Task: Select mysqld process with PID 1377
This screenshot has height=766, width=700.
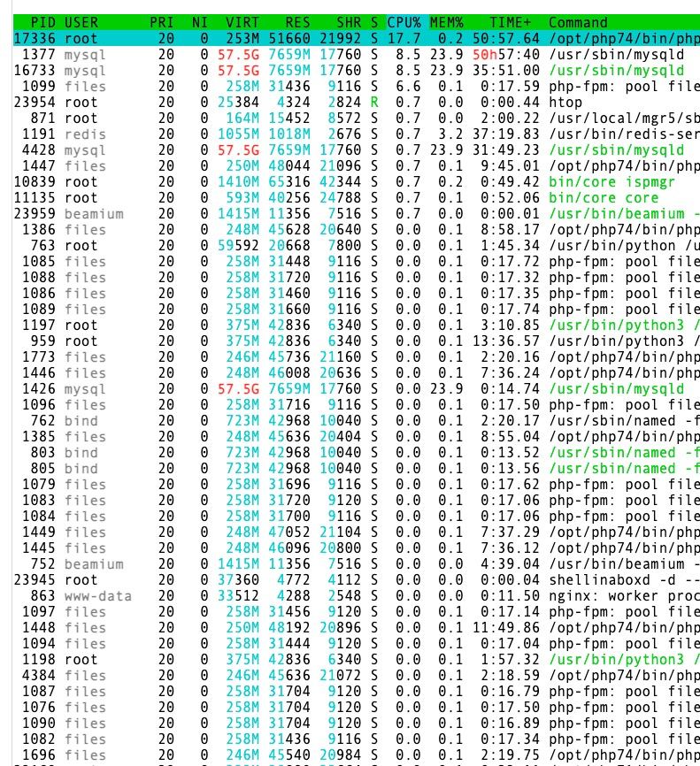Action: [357, 54]
